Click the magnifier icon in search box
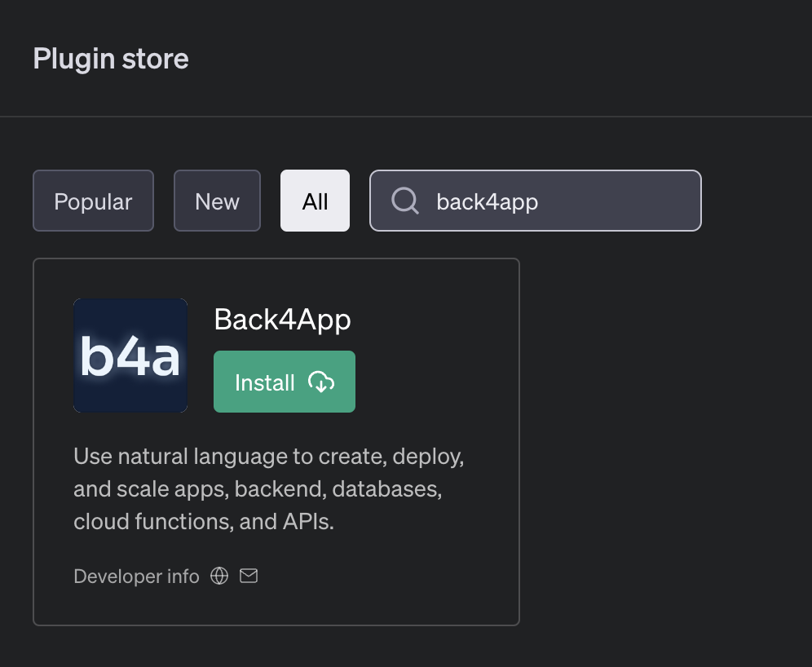The width and height of the screenshot is (812, 667). 405,201
